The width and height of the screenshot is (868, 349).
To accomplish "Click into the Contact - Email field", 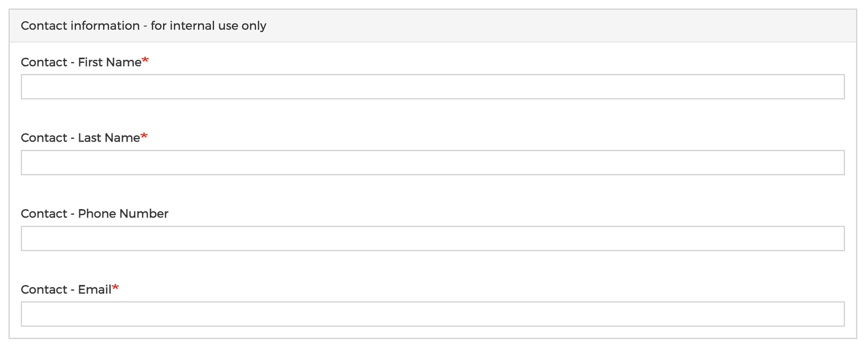I will point(433,314).
